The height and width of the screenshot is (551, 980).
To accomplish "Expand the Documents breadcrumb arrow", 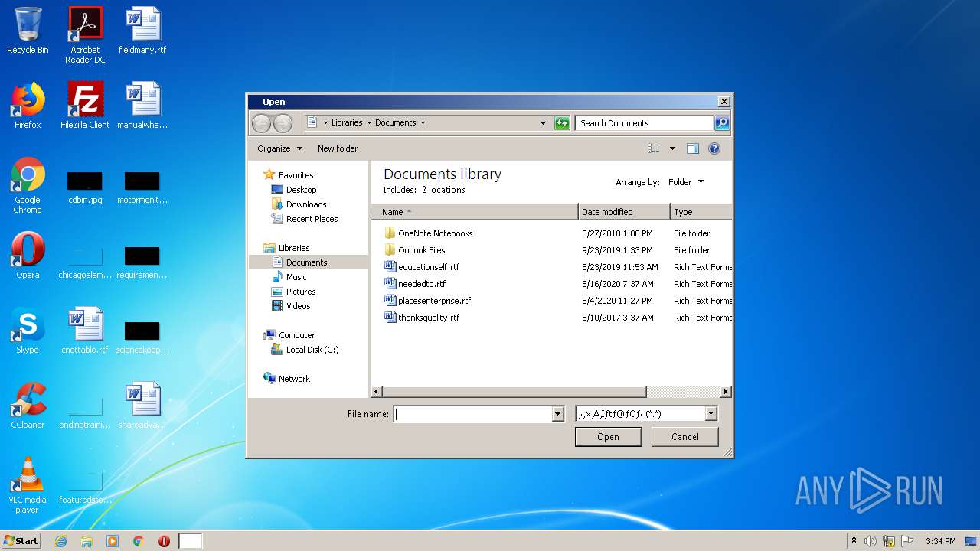I will point(423,122).
